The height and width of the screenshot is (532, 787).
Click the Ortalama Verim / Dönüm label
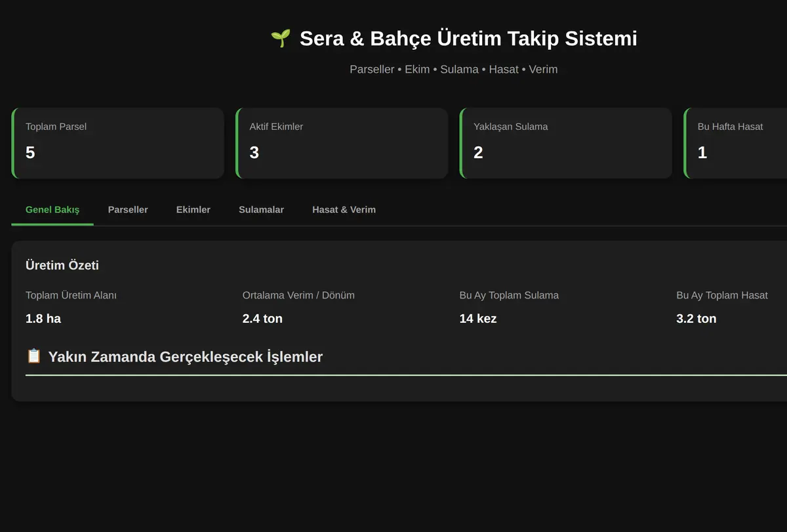[x=298, y=295]
